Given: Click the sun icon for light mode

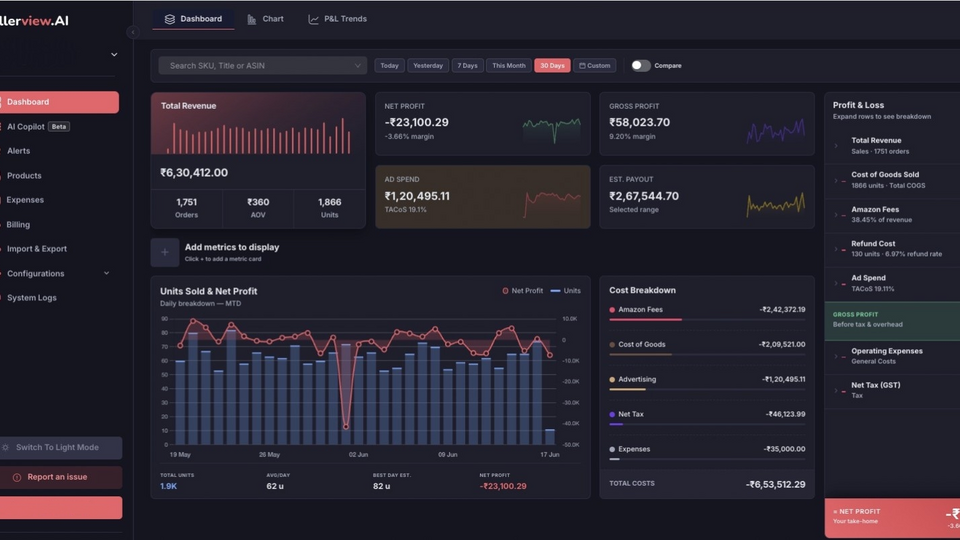Looking at the screenshot, I should 6,448.
